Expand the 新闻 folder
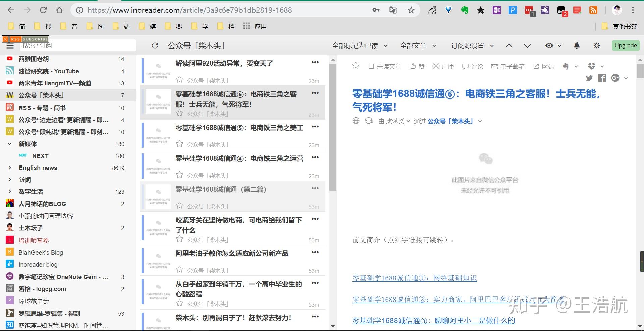The height and width of the screenshot is (331, 644). [10, 180]
